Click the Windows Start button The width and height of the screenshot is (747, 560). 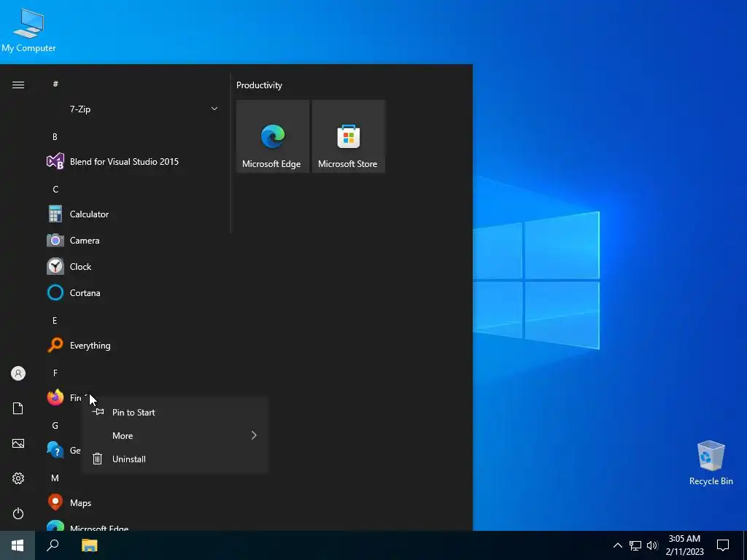point(18,545)
